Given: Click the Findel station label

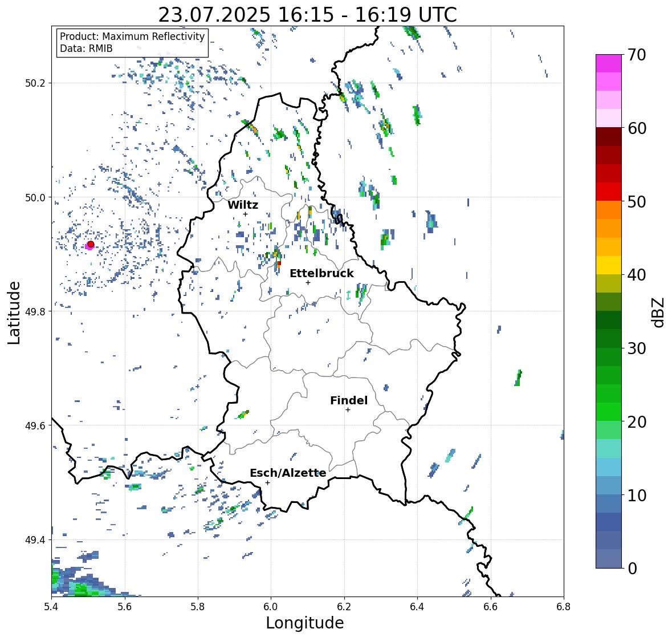Looking at the screenshot, I should pyautogui.click(x=348, y=400).
